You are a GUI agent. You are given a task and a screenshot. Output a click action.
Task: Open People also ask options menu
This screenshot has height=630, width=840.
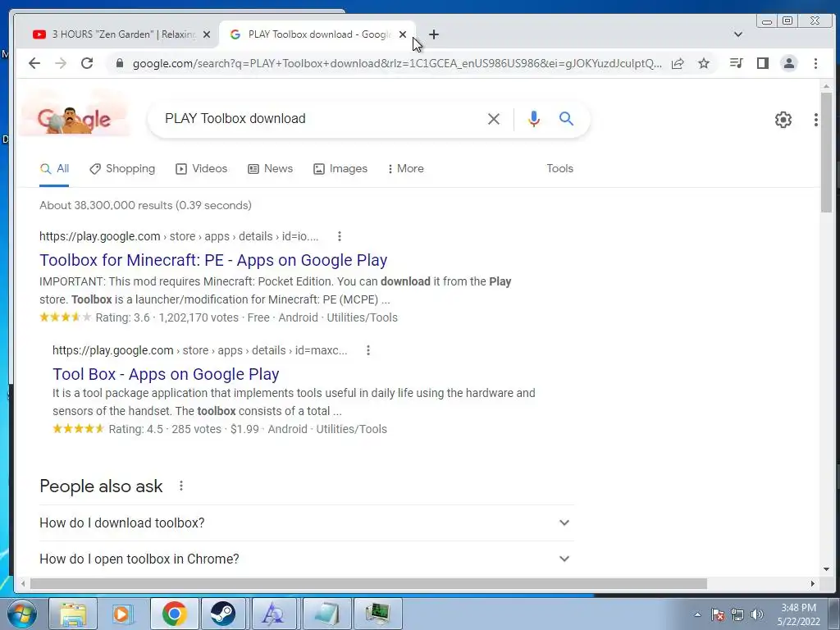click(x=181, y=486)
